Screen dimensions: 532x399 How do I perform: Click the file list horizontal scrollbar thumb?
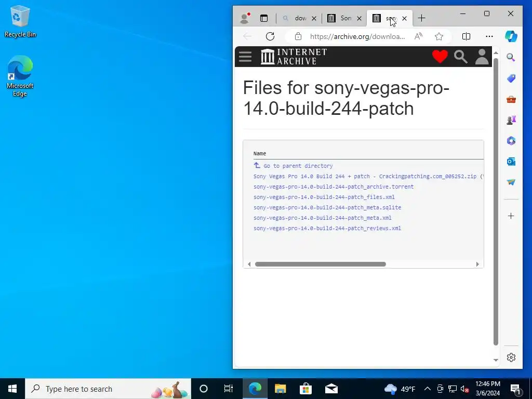[x=320, y=264]
